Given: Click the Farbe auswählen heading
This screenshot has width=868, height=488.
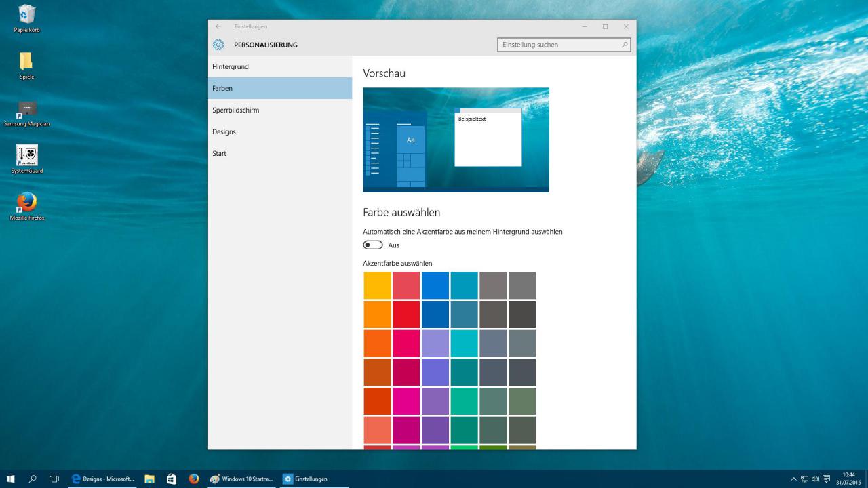Looking at the screenshot, I should [401, 212].
